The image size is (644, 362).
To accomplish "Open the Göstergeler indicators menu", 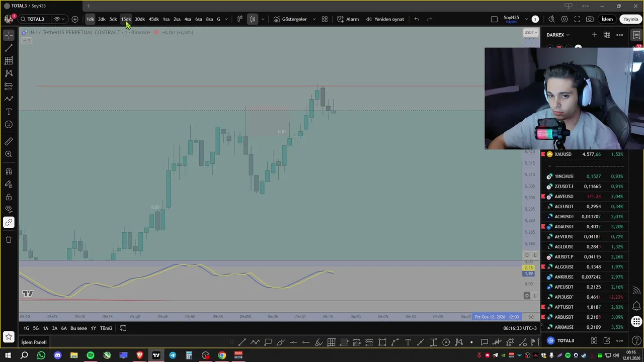I will pos(290,19).
